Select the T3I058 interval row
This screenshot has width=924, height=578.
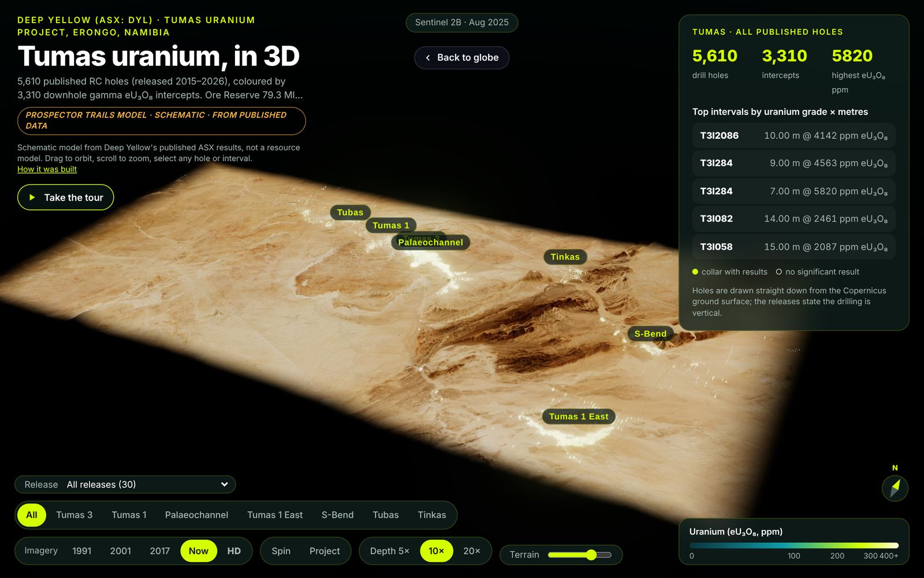793,247
